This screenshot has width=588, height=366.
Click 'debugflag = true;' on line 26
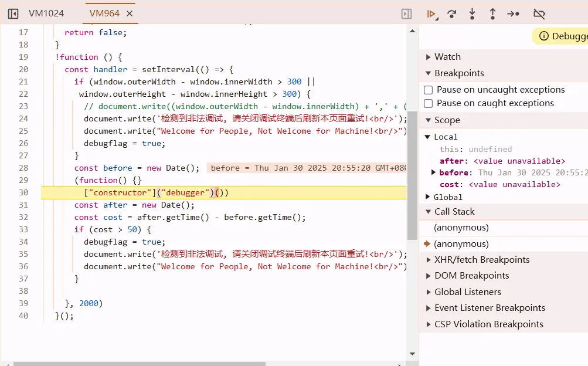pyautogui.click(x=124, y=144)
